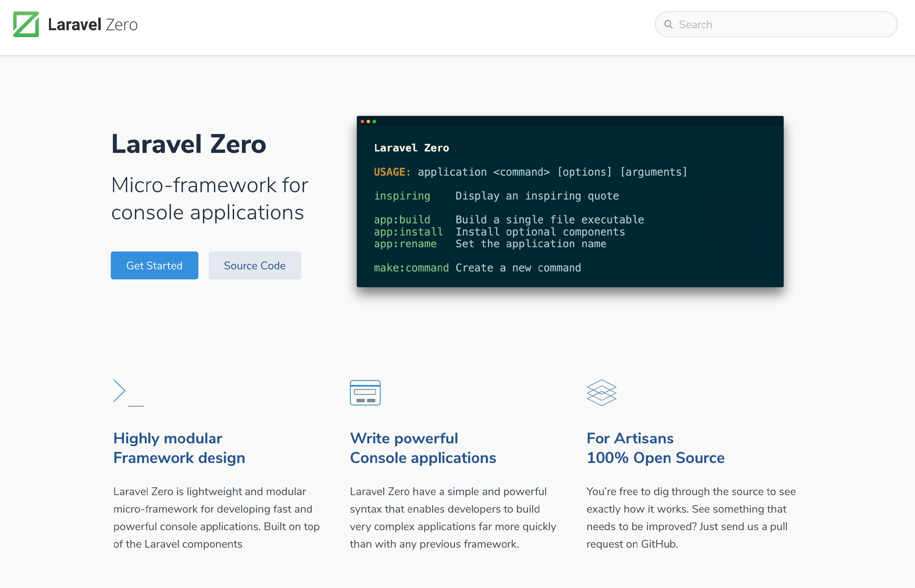Screen dimensions: 915x588
Task: Click the red dot in terminal window
Action: tap(362, 121)
